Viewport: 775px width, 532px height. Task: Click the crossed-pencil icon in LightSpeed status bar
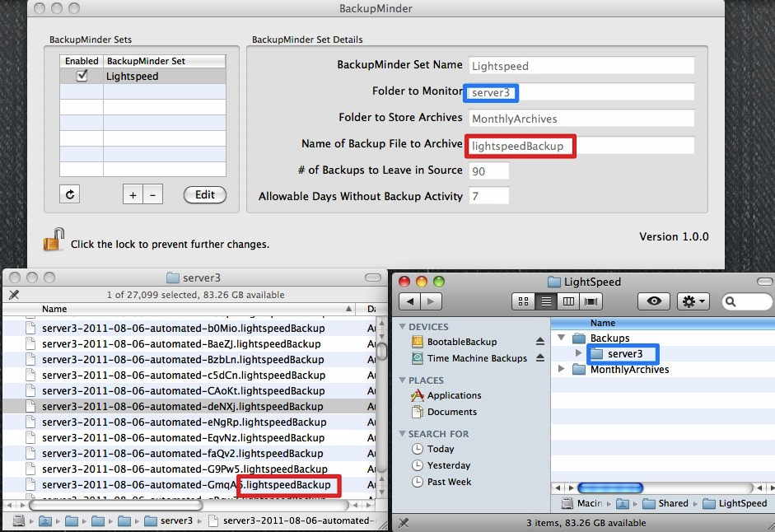404,523
